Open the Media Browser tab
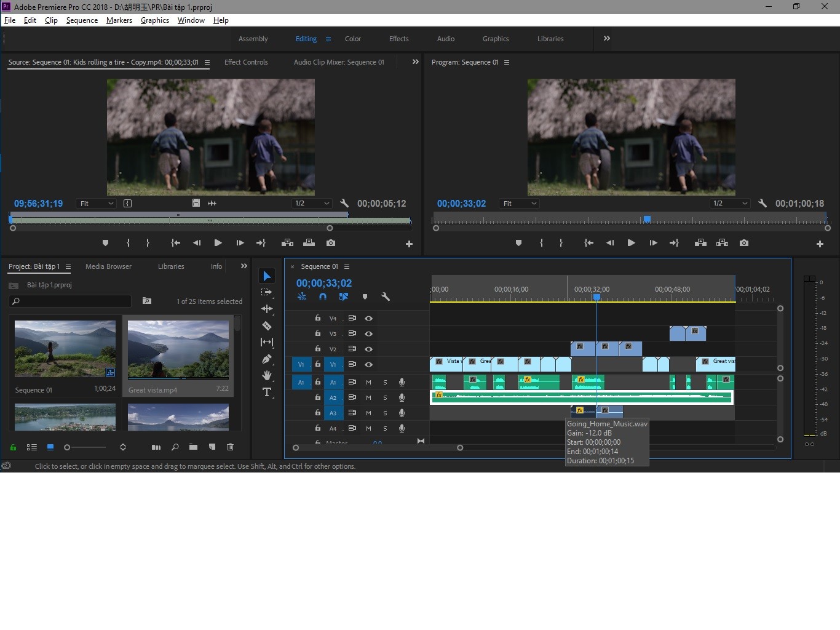 pyautogui.click(x=108, y=266)
